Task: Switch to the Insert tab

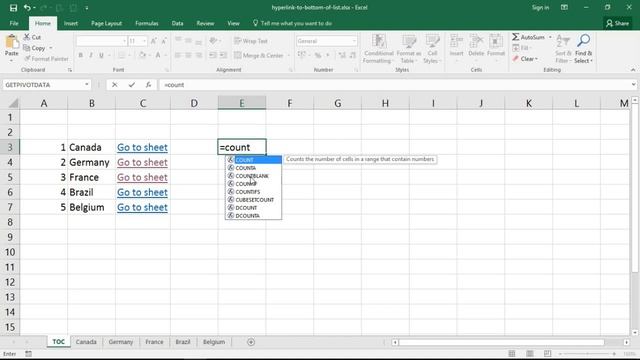Action: (71, 23)
